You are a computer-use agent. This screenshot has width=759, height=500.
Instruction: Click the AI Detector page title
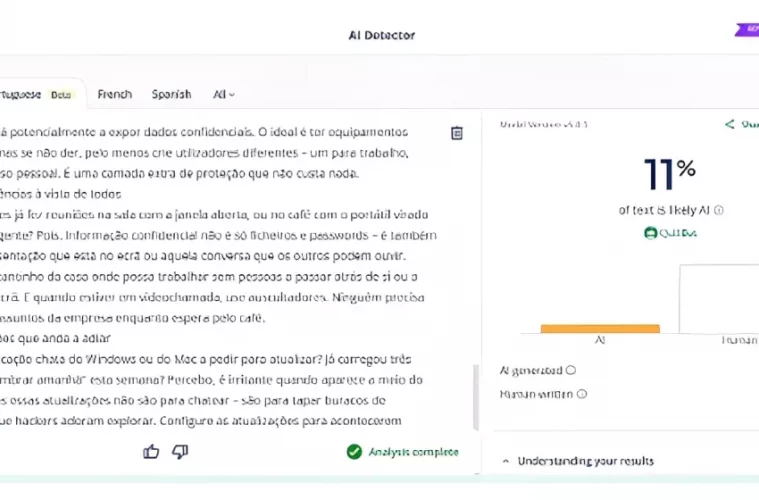click(x=381, y=35)
